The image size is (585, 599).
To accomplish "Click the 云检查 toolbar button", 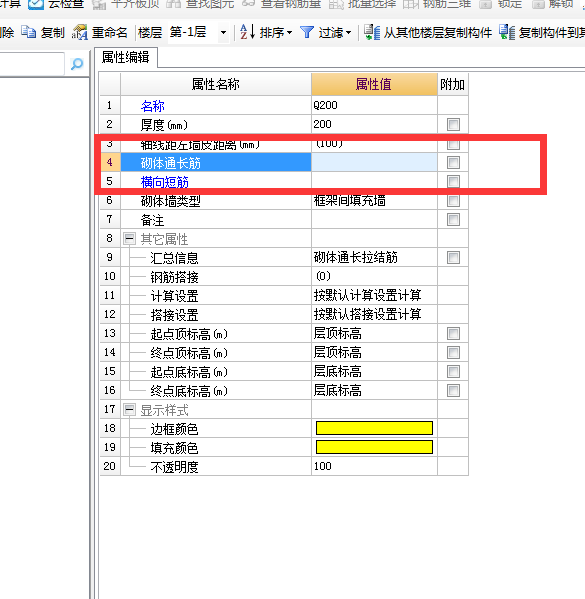I will [56, 4].
